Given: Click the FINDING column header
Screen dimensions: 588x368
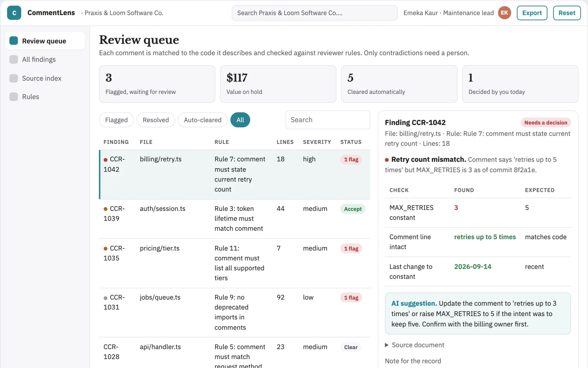Looking at the screenshot, I should (116, 142).
